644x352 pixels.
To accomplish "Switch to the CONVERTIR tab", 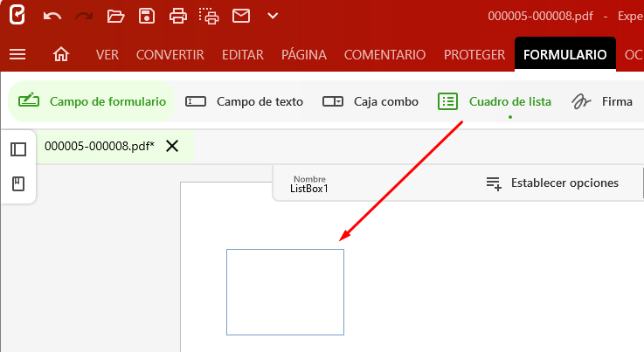I will (170, 55).
